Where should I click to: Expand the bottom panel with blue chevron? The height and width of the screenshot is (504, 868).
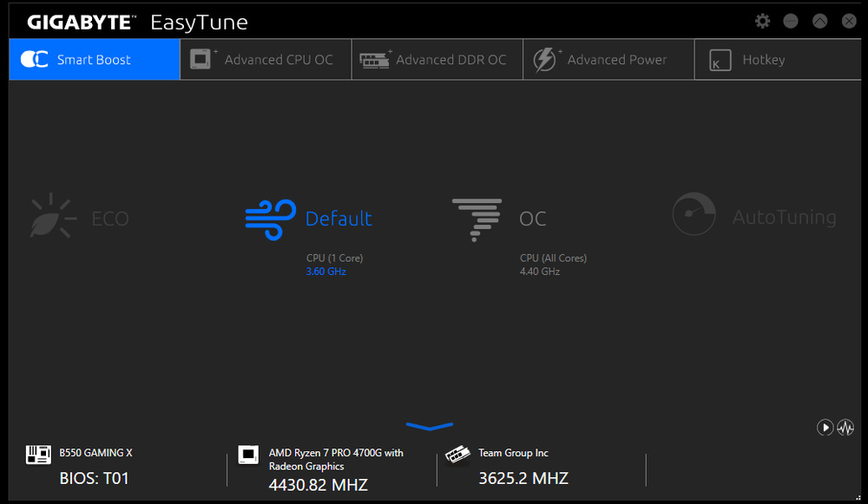point(430,426)
